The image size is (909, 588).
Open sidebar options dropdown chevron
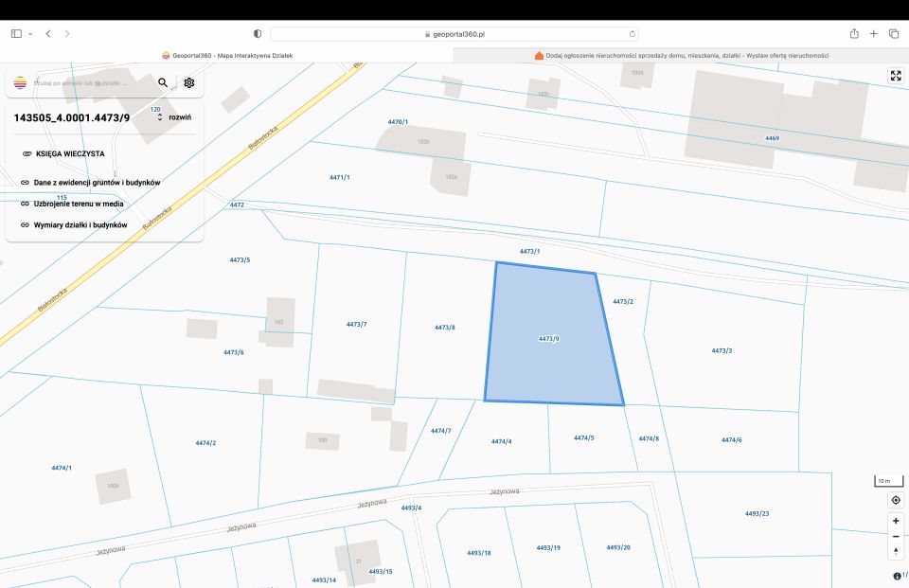tap(30, 34)
